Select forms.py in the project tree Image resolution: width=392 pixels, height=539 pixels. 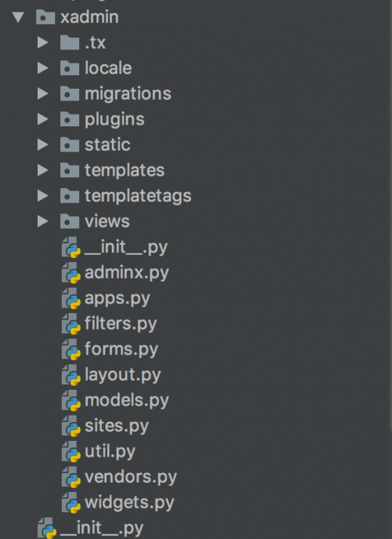tap(122, 349)
